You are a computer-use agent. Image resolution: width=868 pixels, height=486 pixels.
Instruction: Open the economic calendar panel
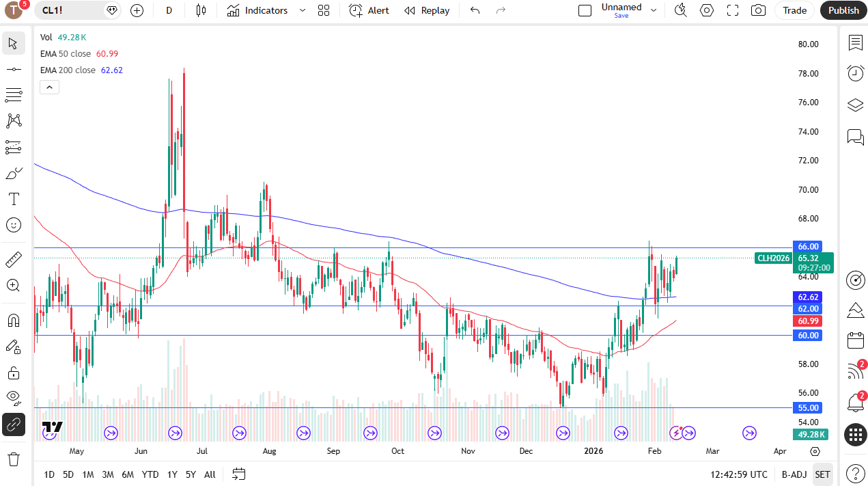(x=855, y=340)
